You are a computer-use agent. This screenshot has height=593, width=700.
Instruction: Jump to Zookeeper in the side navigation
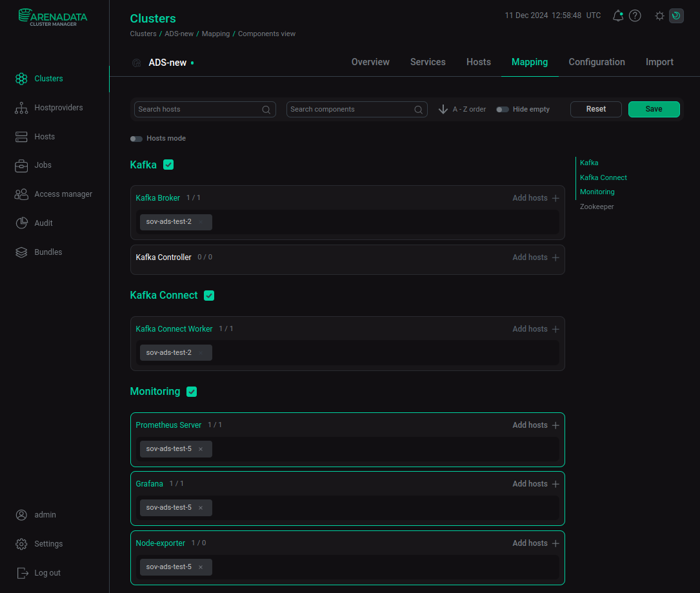(x=596, y=206)
